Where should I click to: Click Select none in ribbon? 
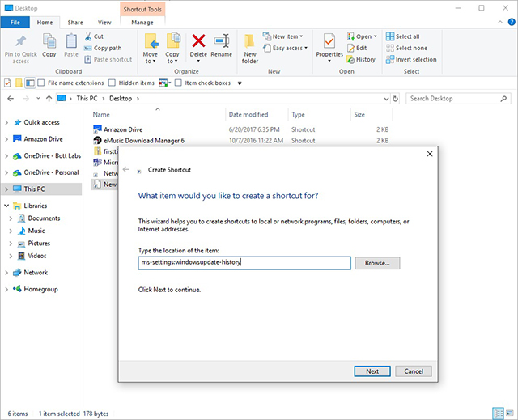(x=406, y=48)
